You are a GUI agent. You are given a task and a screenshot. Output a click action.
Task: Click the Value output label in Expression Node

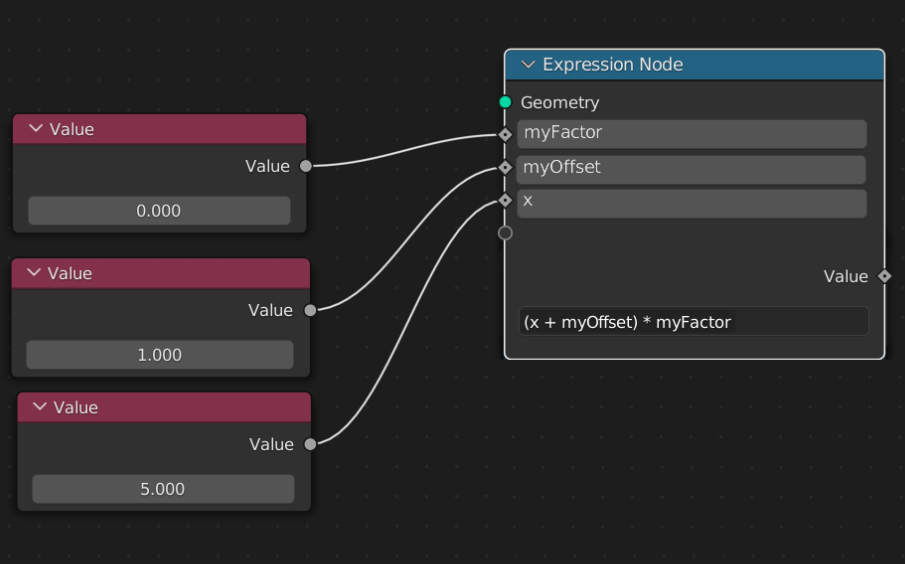pos(846,277)
